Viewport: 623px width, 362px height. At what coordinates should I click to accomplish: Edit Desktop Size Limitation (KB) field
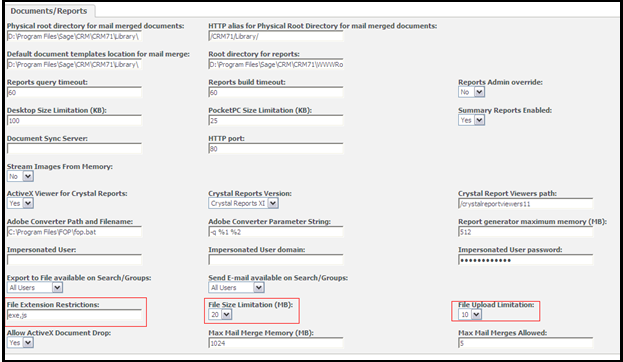tap(74, 121)
